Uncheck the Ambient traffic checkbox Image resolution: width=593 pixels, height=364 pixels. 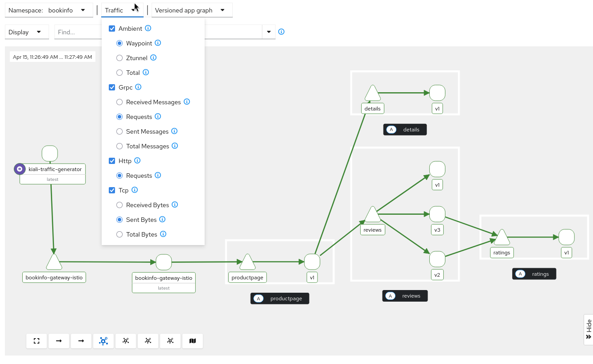coord(112,29)
